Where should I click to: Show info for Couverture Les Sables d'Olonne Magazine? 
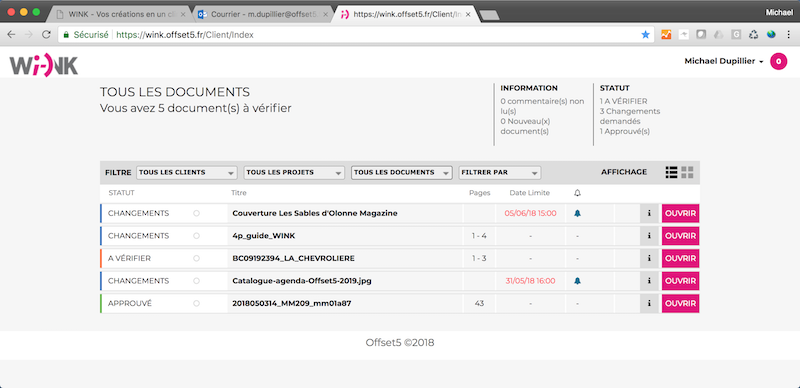(x=649, y=213)
